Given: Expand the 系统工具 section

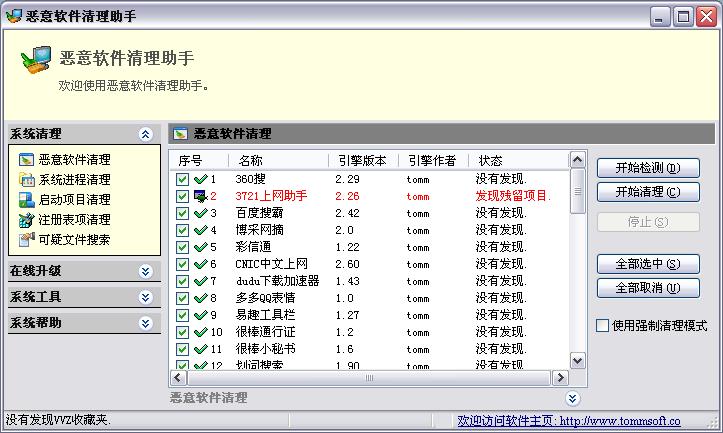Looking at the screenshot, I should (146, 297).
